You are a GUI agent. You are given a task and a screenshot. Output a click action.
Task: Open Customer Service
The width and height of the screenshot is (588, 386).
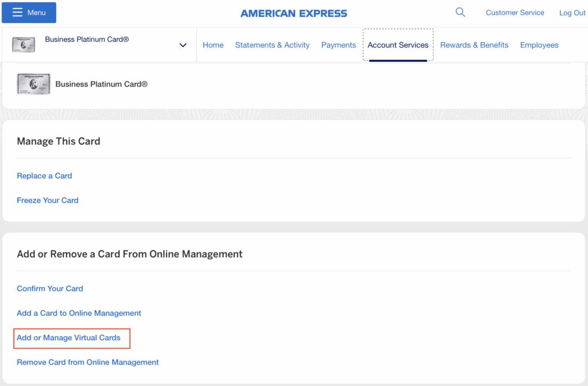point(514,12)
